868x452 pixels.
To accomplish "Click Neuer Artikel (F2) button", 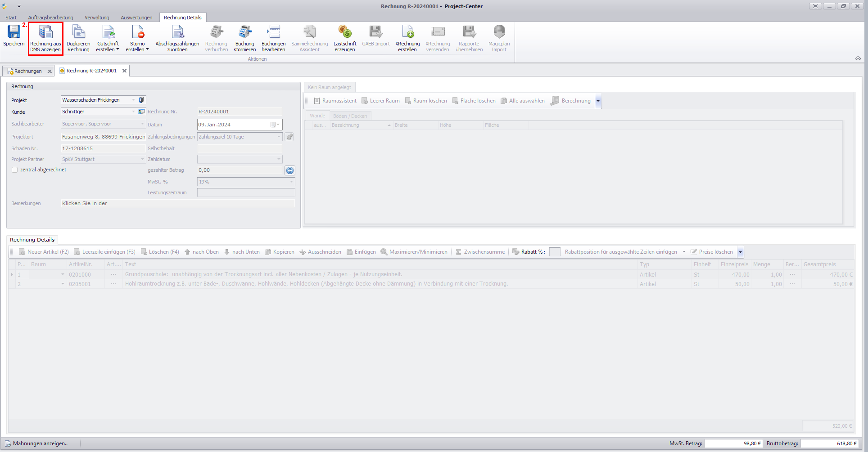I will coord(44,252).
